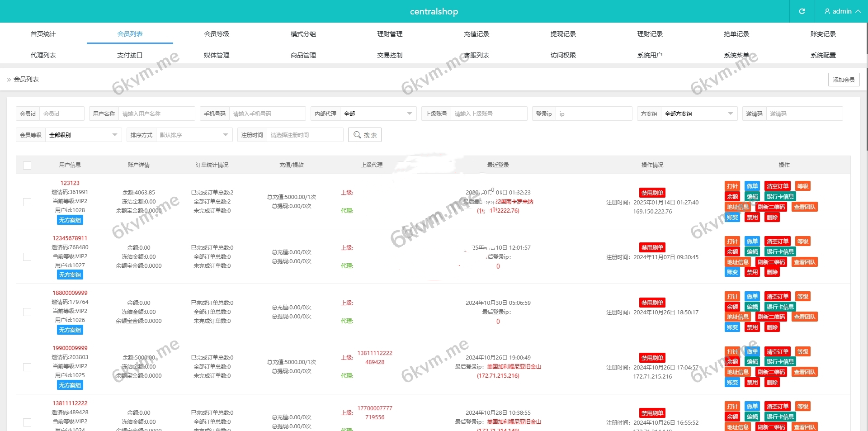Image resolution: width=868 pixels, height=431 pixels.
Task: Click the 添加会员 button
Action: [844, 80]
